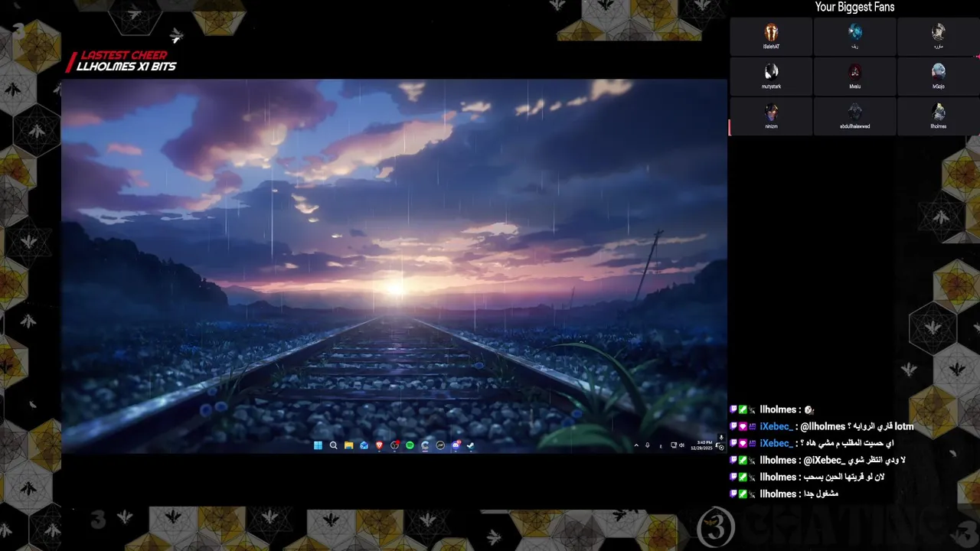This screenshot has width=980, height=551.
Task: Click 'lotm' word in chat message
Action: tap(904, 426)
